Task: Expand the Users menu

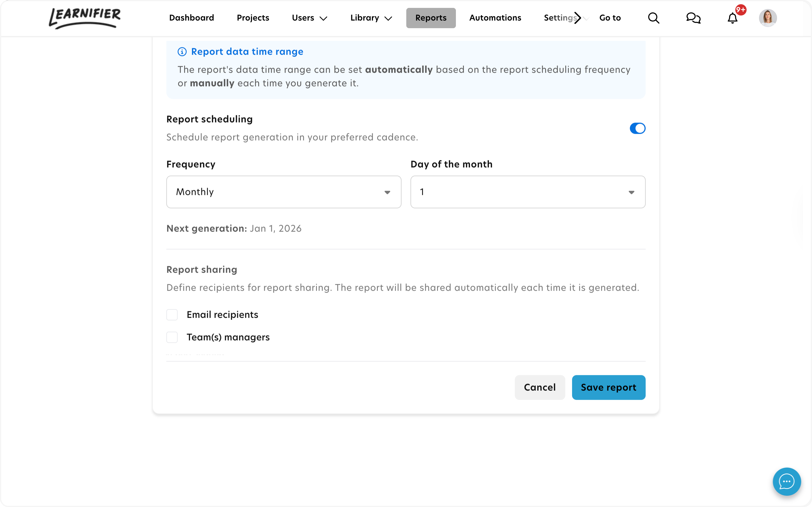Action: (x=309, y=18)
